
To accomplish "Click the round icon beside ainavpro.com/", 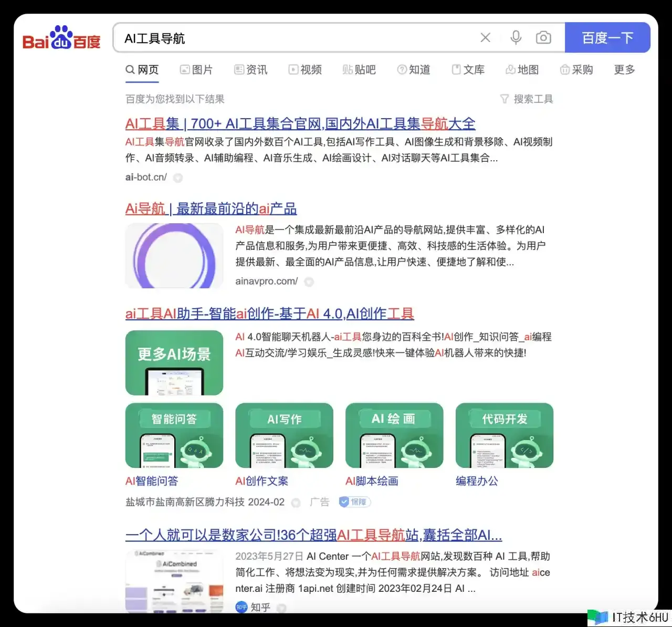I will [309, 282].
